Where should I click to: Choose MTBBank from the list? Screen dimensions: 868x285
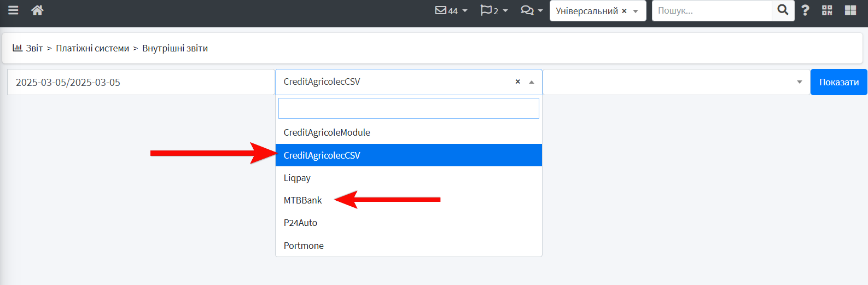(x=409, y=200)
